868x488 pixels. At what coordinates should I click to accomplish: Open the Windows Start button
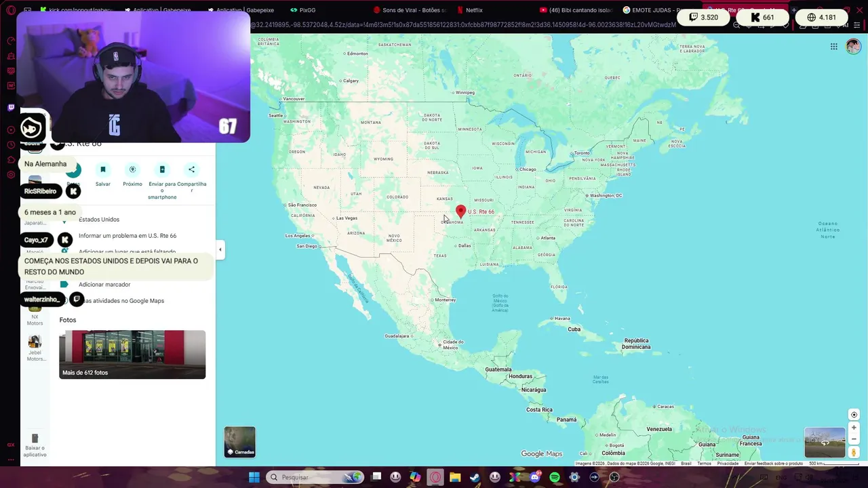click(254, 477)
